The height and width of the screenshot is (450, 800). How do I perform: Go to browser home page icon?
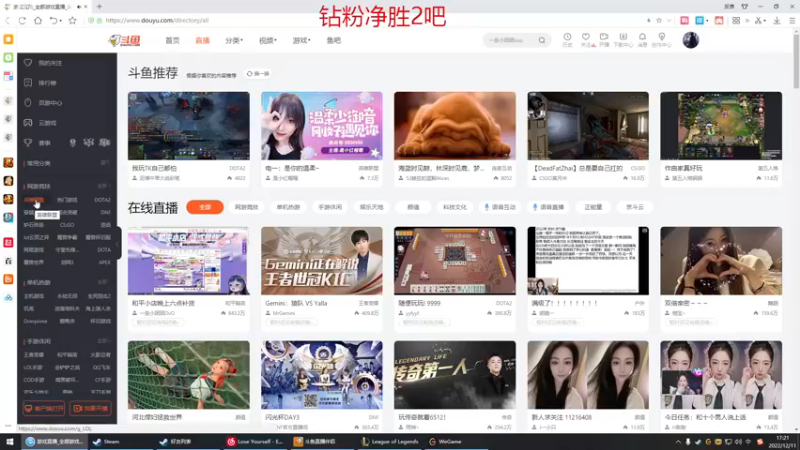coord(38,20)
